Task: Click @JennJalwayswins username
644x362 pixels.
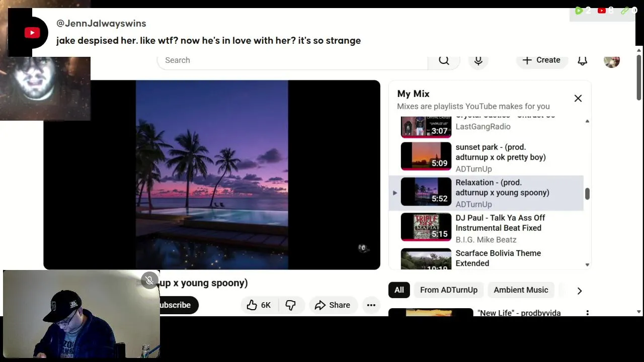Action: (101, 24)
